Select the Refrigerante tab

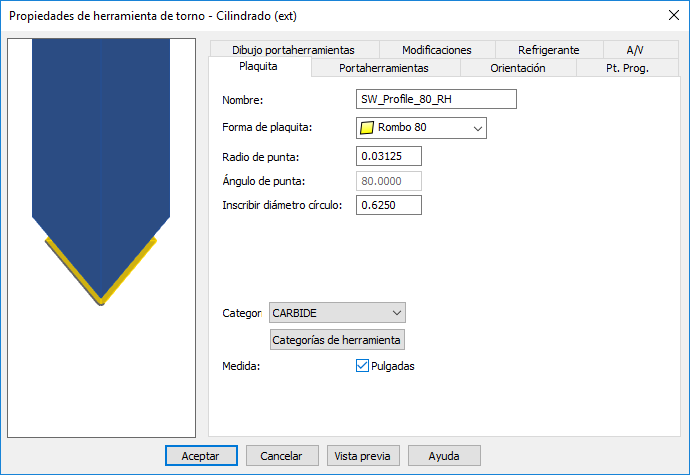tap(548, 50)
